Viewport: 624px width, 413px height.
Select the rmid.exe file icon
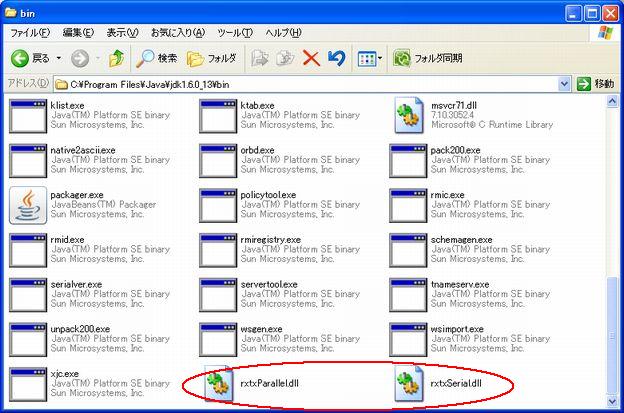[28, 250]
